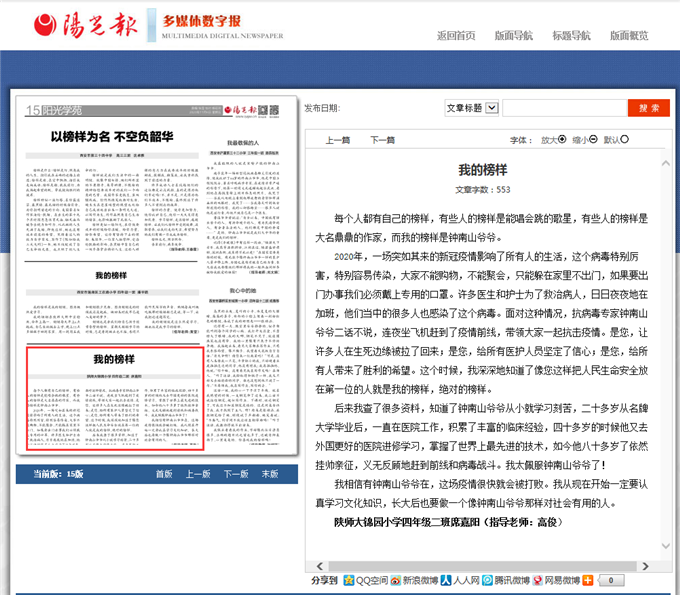Click the article scroll down arrow
The height and width of the screenshot is (595, 680).
point(666,546)
